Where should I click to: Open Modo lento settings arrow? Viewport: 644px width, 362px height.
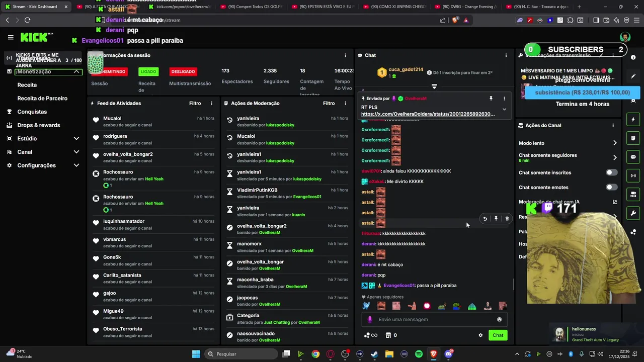pyautogui.click(x=615, y=143)
